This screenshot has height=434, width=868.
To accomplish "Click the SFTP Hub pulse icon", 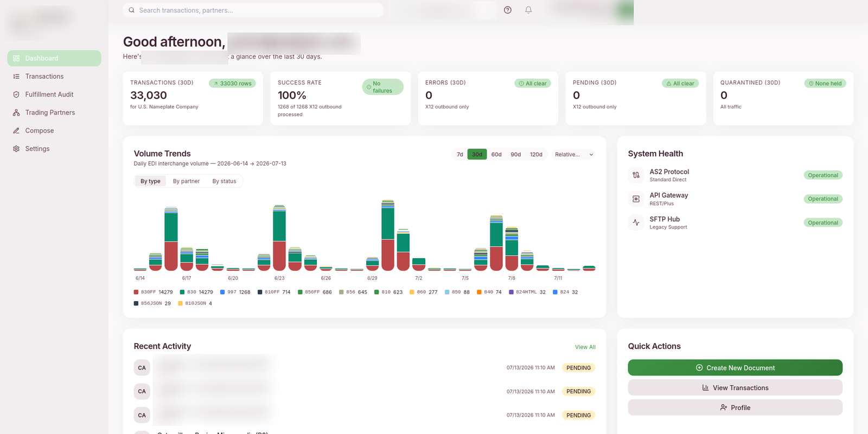I will [x=636, y=222].
